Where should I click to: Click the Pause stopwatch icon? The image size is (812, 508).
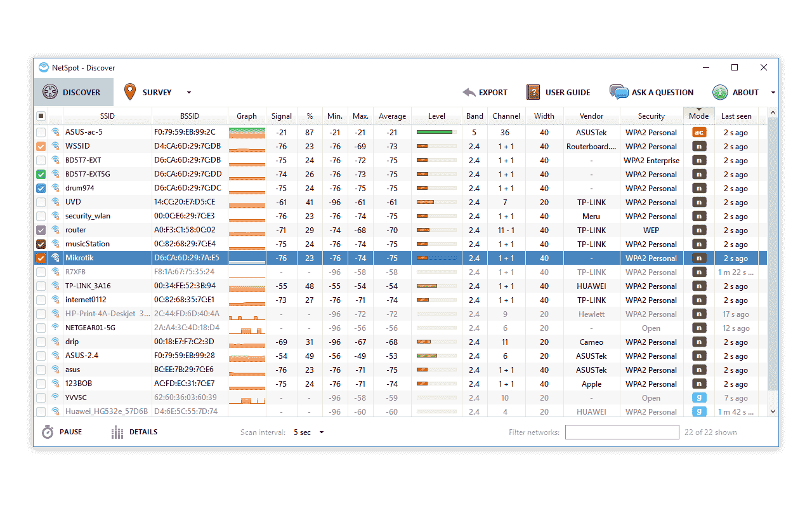[48, 432]
